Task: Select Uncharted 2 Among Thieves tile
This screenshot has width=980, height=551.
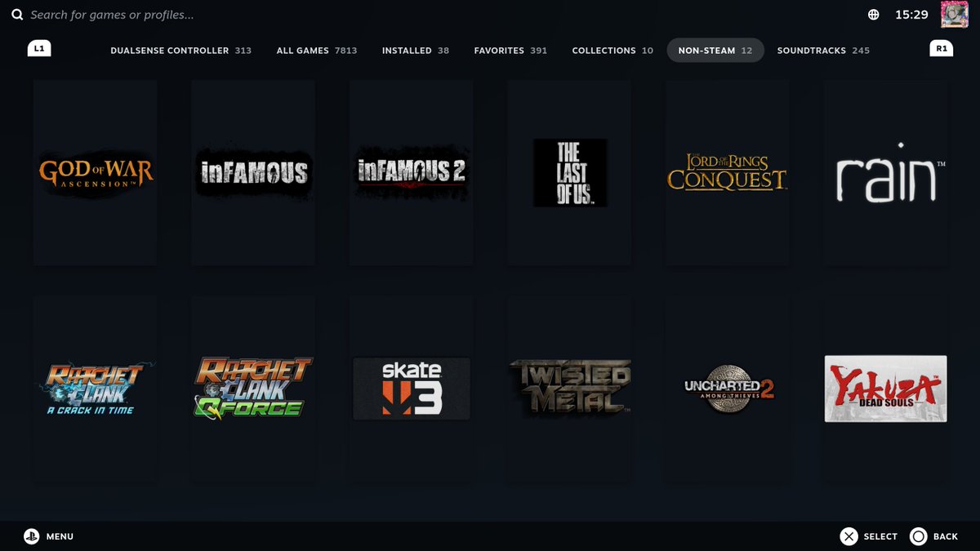Action: pyautogui.click(x=728, y=389)
